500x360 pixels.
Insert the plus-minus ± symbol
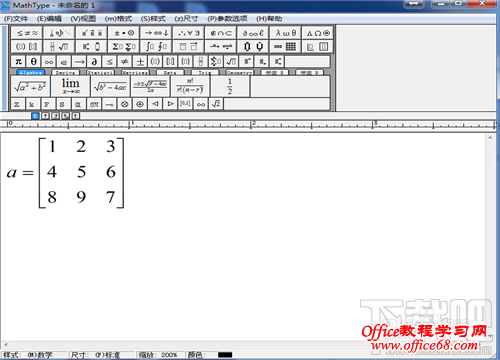[x=140, y=61]
